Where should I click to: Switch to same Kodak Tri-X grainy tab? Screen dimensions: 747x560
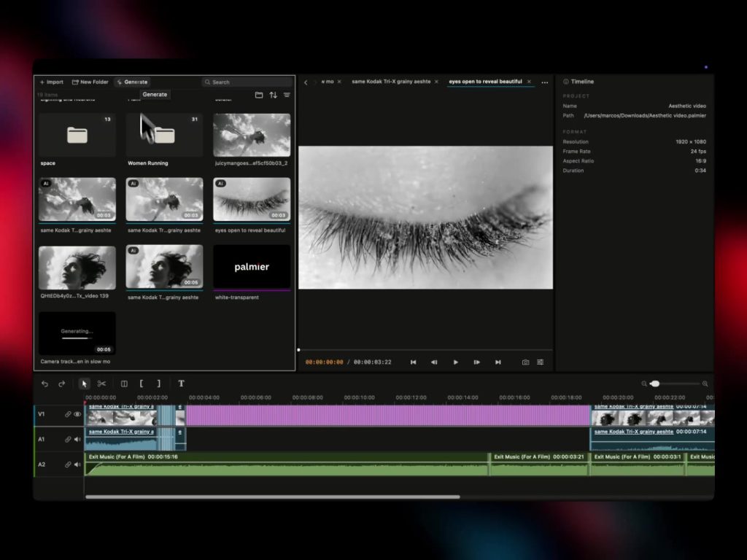[x=391, y=82]
